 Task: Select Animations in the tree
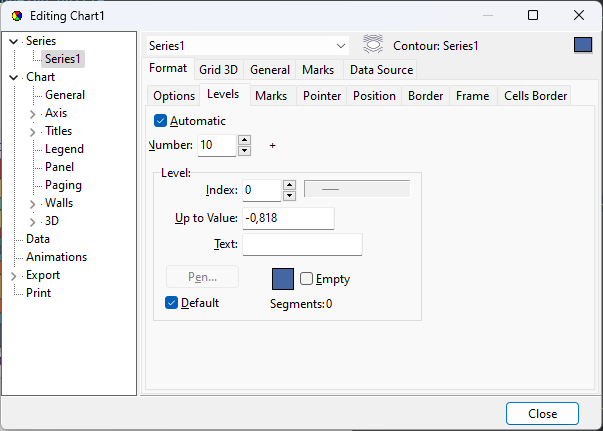57,257
